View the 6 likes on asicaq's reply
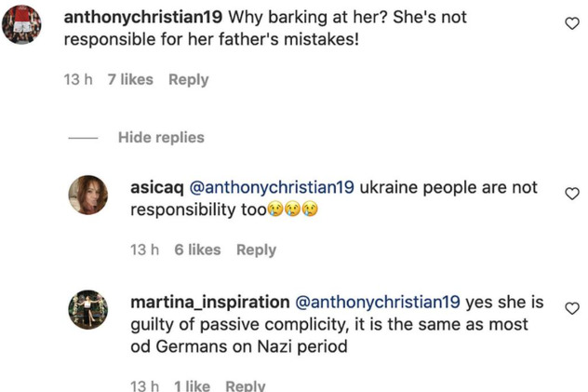 [x=197, y=250]
